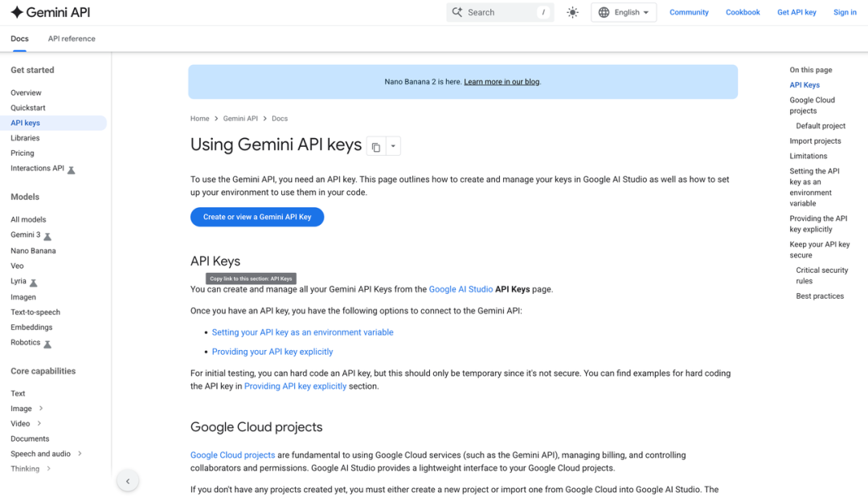Click into the Search field
Screen dimensions: 868x497
(498, 12)
